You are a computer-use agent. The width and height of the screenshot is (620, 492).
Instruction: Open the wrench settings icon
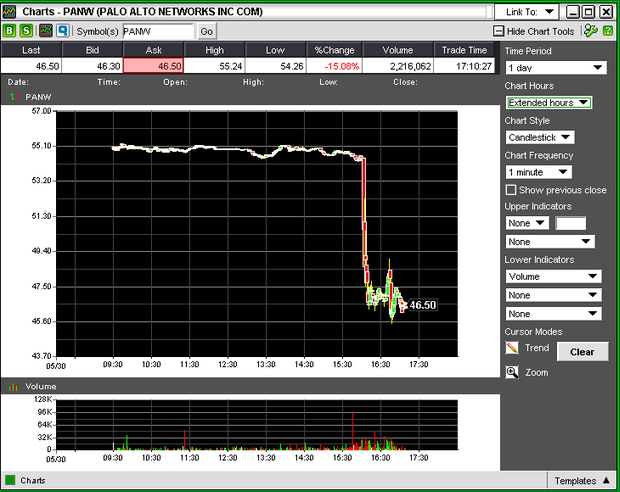(x=591, y=31)
